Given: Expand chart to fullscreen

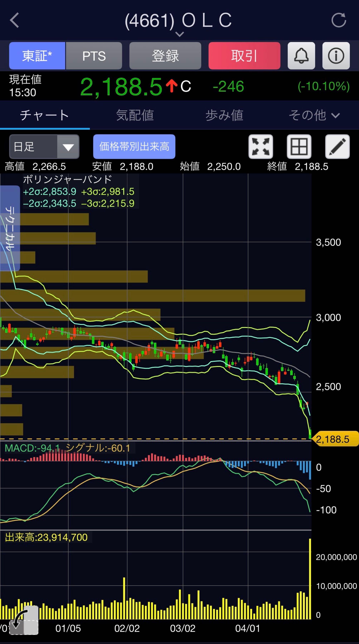Looking at the screenshot, I should click(260, 147).
